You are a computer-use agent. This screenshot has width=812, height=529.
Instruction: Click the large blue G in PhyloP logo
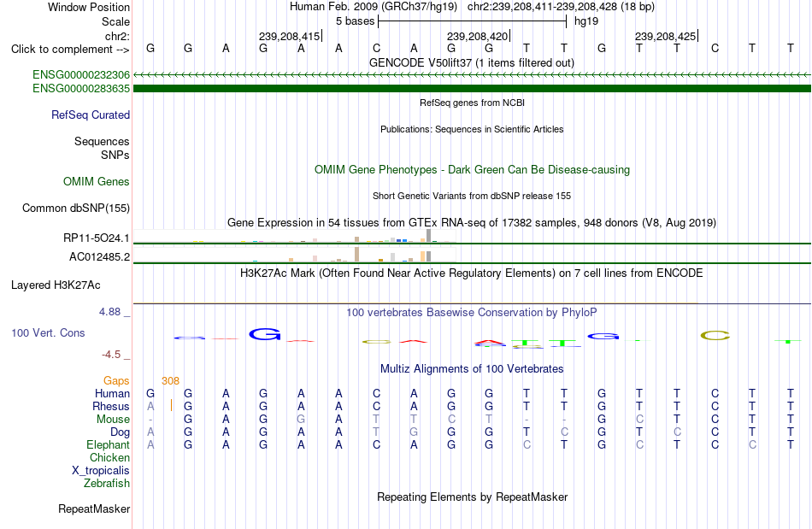coord(265,334)
